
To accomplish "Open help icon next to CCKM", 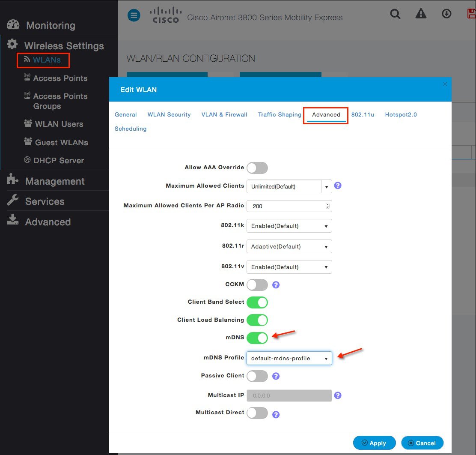I will pos(276,285).
